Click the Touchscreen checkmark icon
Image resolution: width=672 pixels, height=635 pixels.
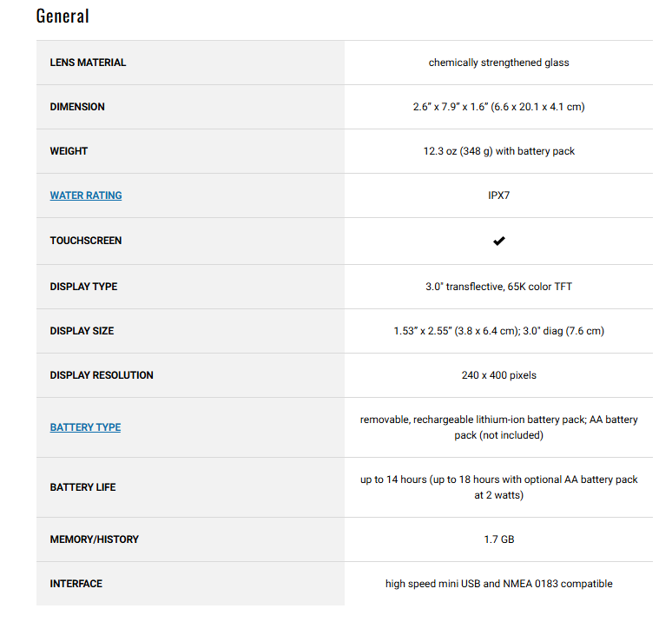tap(498, 241)
